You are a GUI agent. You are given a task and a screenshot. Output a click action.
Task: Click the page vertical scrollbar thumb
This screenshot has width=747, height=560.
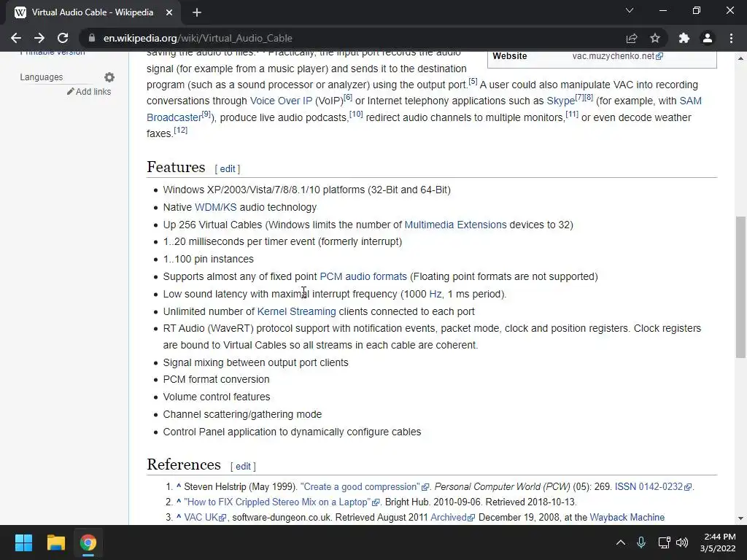click(740, 287)
